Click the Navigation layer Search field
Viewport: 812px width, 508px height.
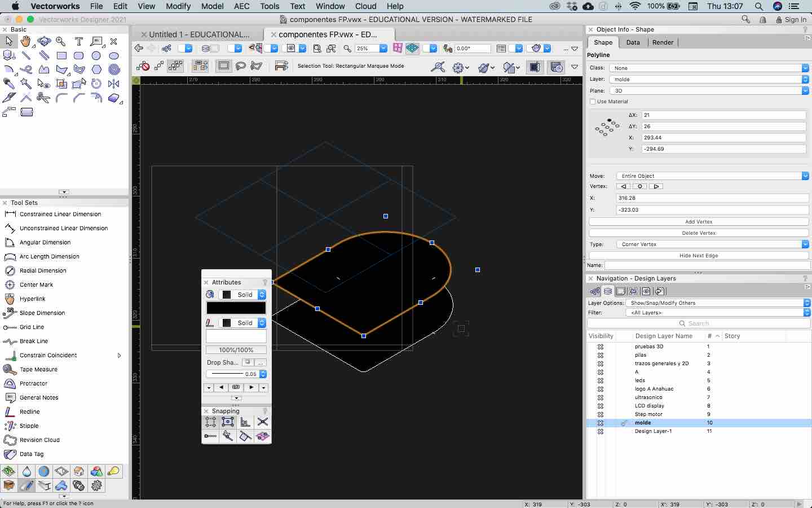pos(699,323)
